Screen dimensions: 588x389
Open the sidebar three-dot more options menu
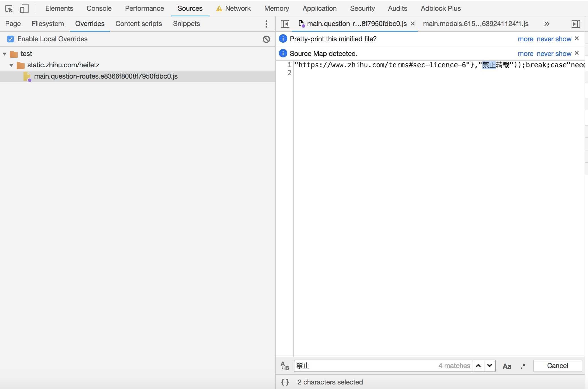click(266, 24)
